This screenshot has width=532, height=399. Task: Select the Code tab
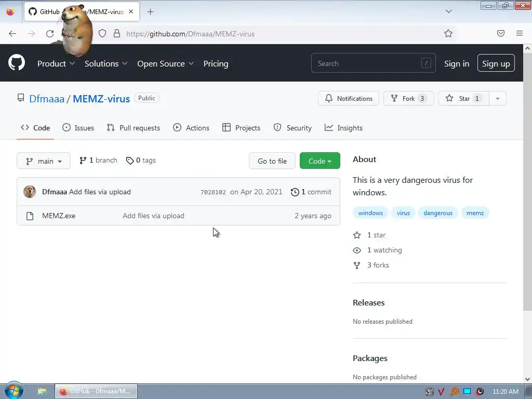pos(35,128)
